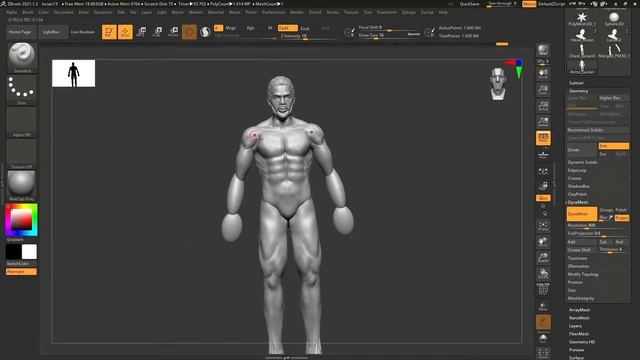Activate the Rotate transform icon
The image size is (640, 360).
click(173, 32)
